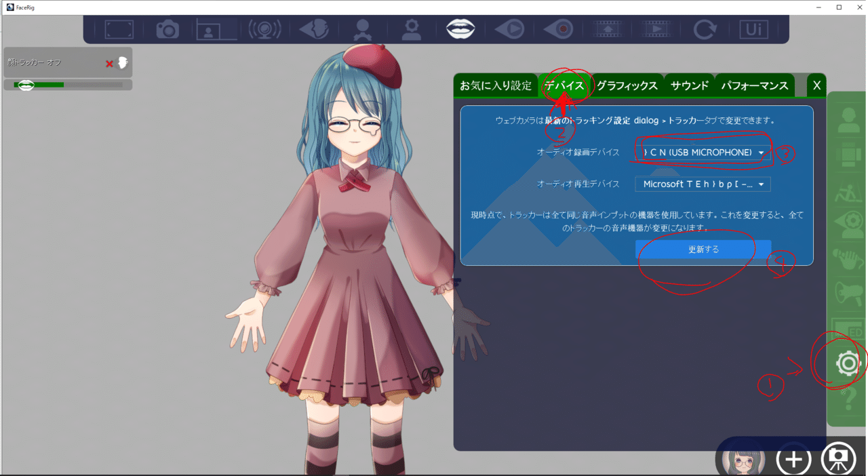Viewport: 868px width, 476px height.
Task: Switch to the デバイス tab
Action: tap(565, 85)
